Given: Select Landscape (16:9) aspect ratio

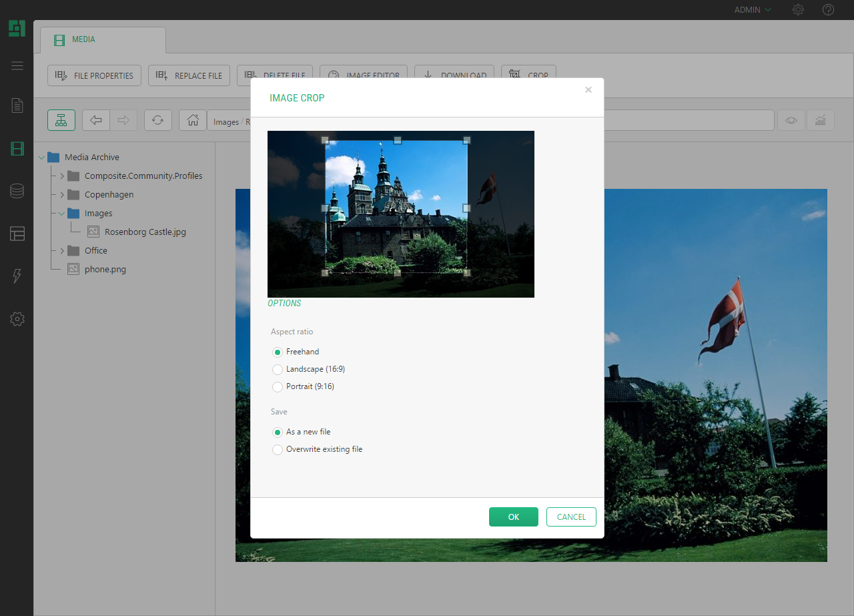Looking at the screenshot, I should [278, 370].
